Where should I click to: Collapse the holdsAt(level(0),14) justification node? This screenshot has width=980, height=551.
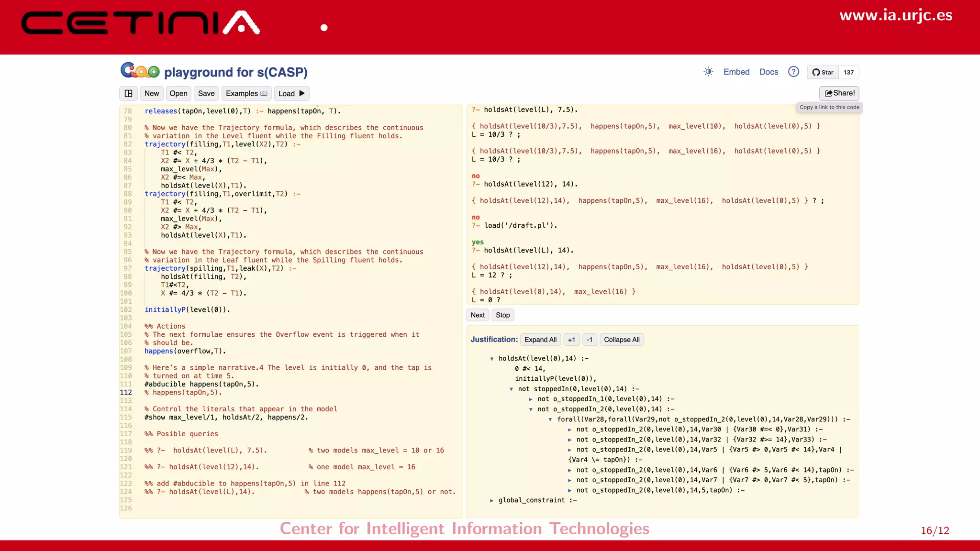point(491,359)
